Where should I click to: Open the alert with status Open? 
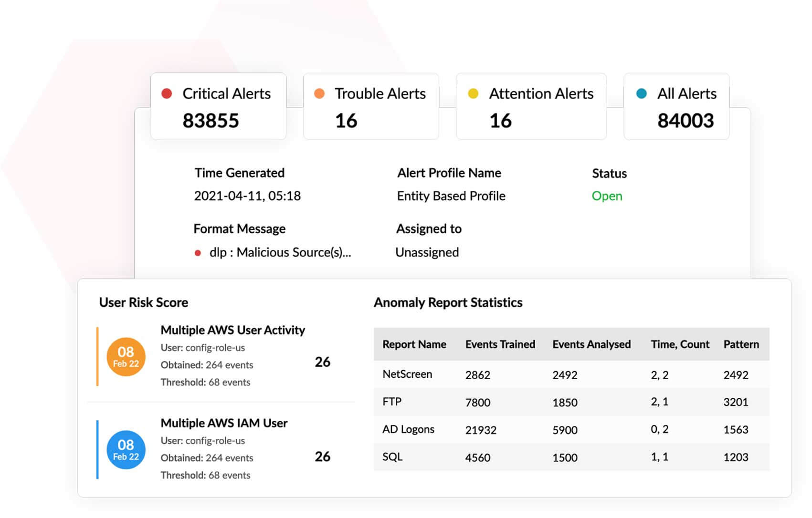click(607, 196)
